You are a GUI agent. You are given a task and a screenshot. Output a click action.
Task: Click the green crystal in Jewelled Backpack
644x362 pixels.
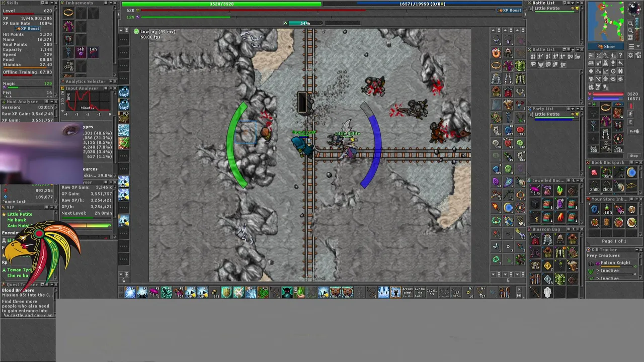[x=559, y=191]
